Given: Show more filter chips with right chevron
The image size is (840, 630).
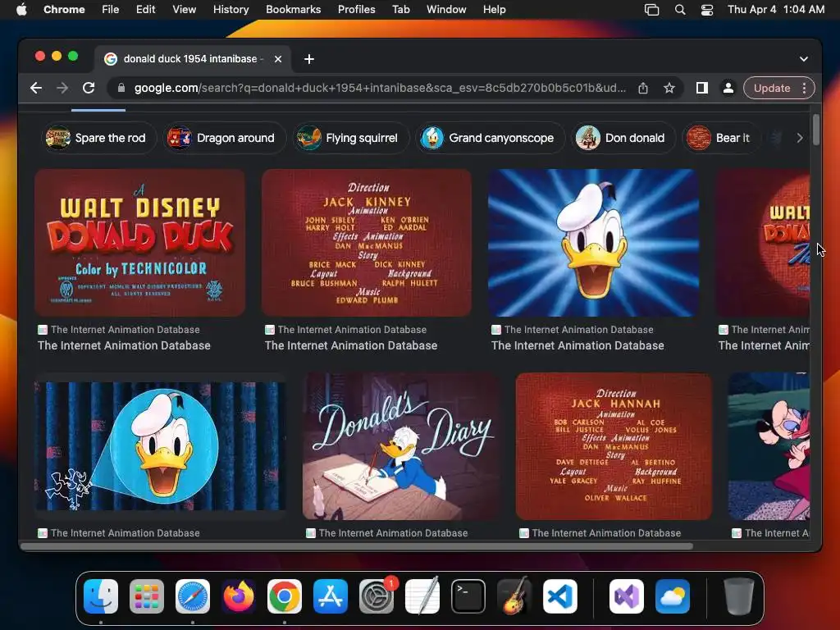Looking at the screenshot, I should tap(799, 138).
